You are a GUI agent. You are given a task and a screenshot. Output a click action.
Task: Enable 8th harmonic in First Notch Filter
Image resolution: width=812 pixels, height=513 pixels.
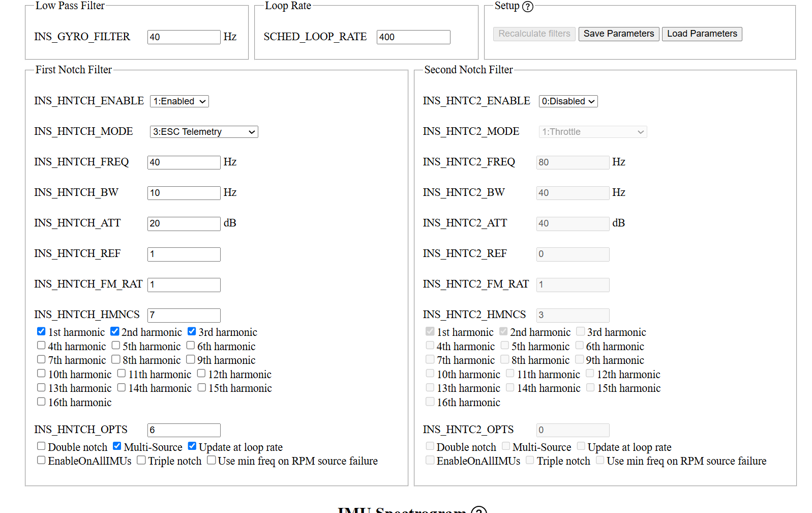[116, 359]
